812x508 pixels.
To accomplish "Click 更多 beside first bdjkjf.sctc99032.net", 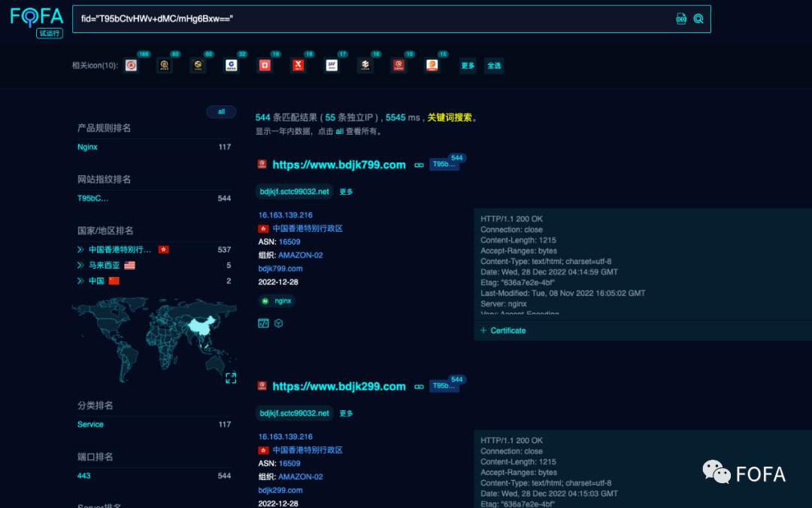I will coord(346,192).
